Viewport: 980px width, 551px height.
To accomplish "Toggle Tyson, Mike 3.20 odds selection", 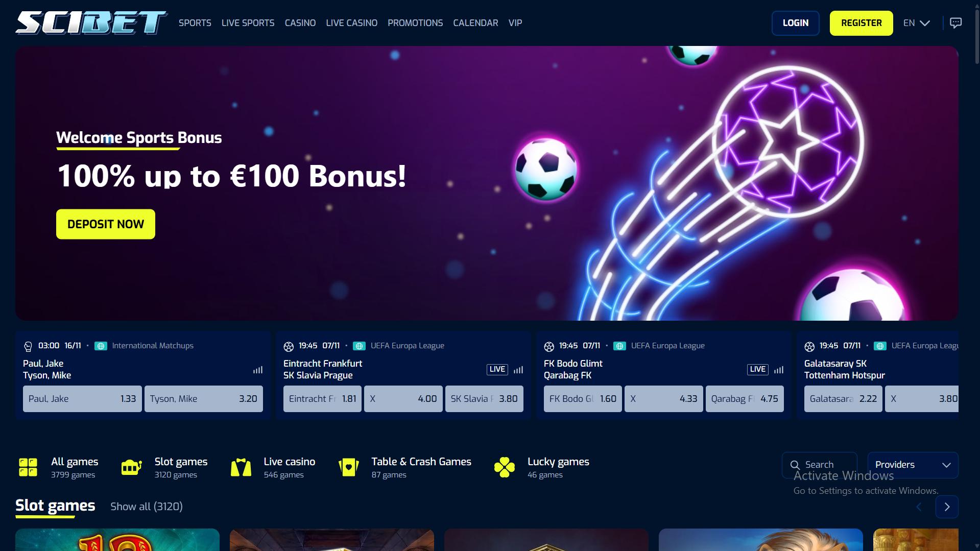I will pyautogui.click(x=204, y=399).
